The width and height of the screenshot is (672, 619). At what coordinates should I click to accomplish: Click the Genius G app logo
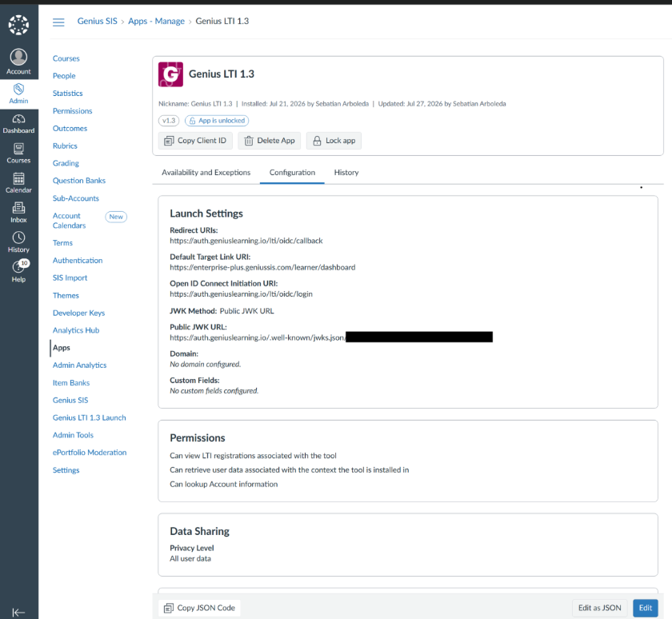(x=170, y=74)
